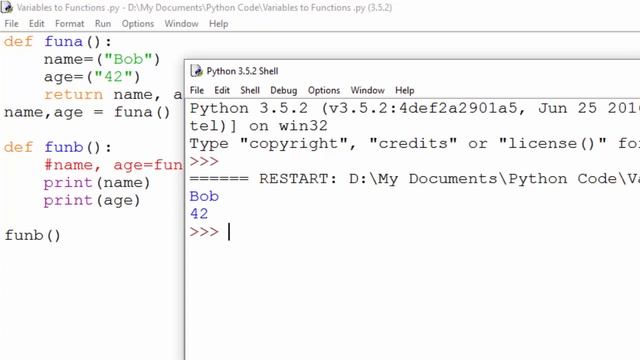Click the 'def funa():' code line
640x360 pixels.
58,42
